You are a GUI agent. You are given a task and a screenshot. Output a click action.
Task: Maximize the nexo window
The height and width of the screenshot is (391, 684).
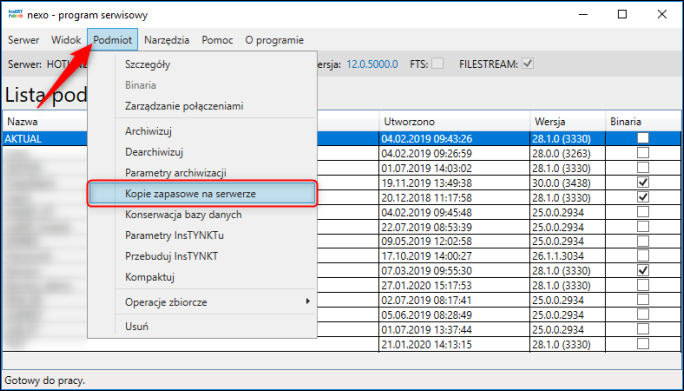point(622,14)
